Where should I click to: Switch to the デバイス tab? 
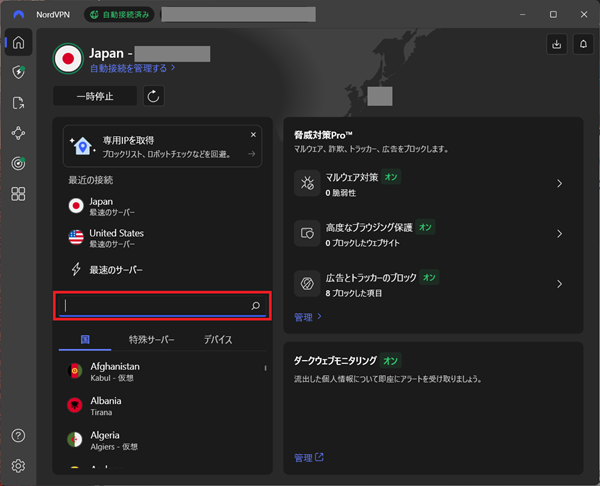coord(217,340)
